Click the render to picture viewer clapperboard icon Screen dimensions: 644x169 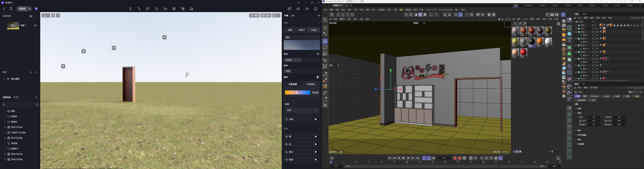[552, 15]
